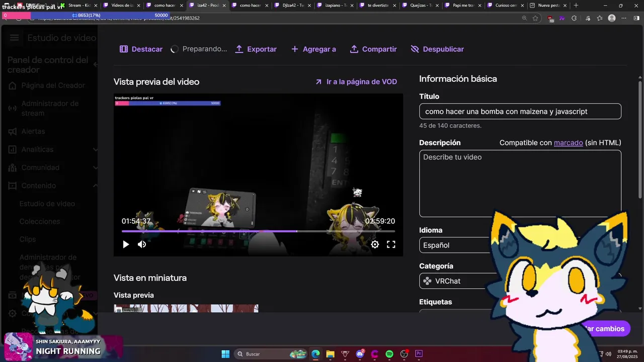Click the Alertas megaphone icon
This screenshot has width=644, height=362.
click(x=13, y=132)
